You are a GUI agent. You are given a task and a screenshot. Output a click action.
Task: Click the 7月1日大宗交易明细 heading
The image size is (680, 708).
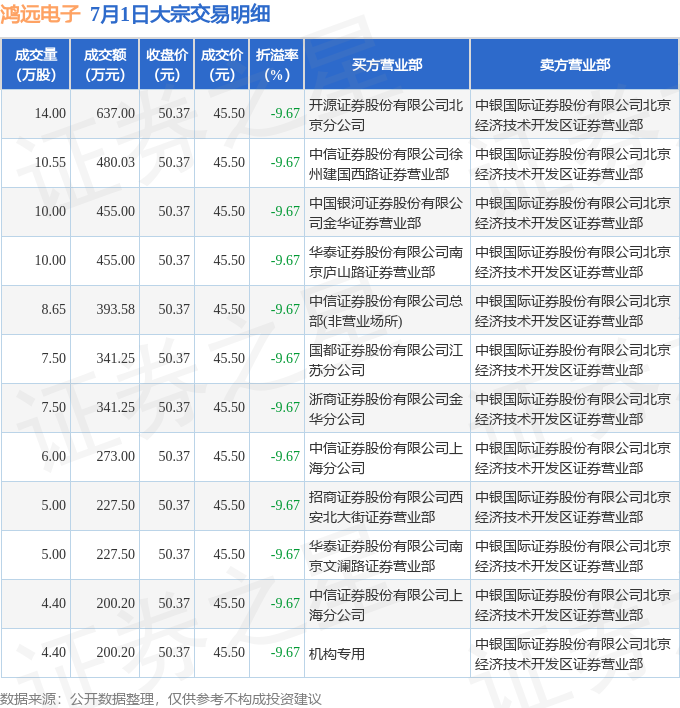point(180,14)
